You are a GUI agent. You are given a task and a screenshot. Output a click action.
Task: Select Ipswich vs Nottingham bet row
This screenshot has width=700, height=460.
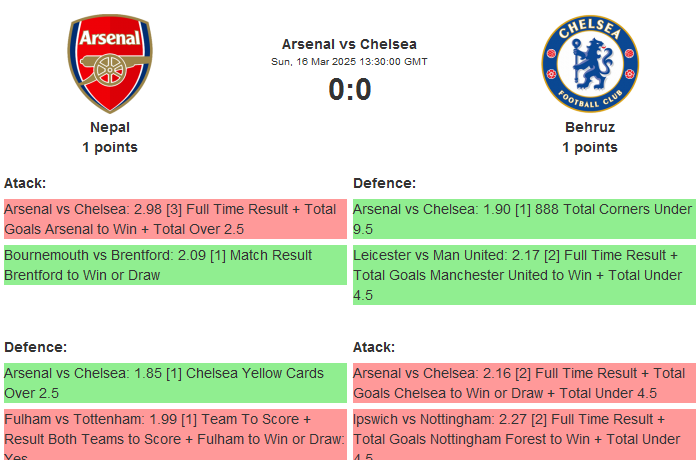tap(524, 434)
